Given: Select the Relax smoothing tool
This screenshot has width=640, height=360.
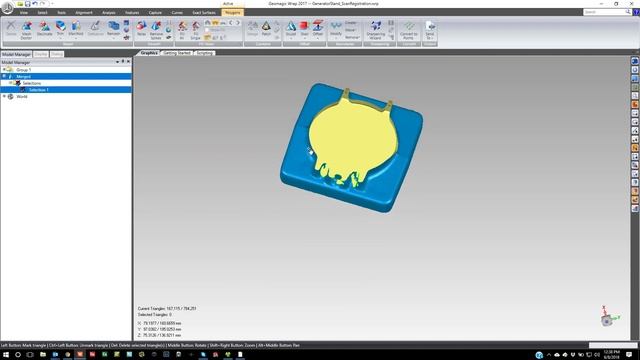Looking at the screenshot, I should (x=141, y=29).
